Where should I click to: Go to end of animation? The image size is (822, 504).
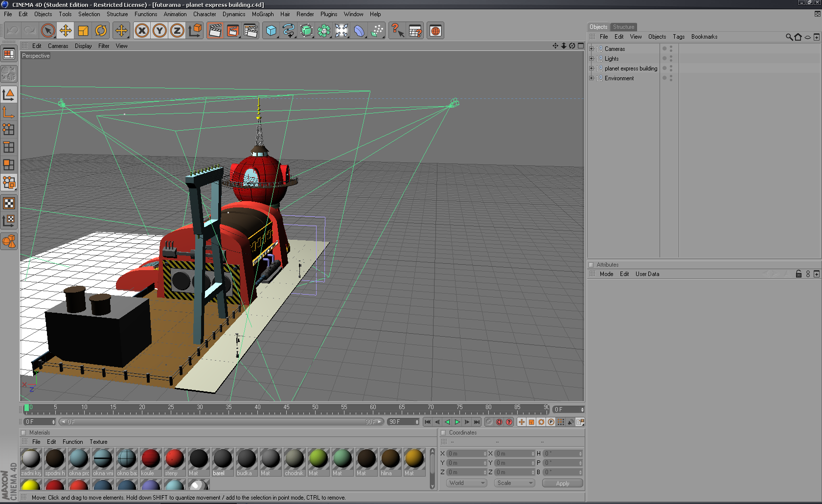477,422
